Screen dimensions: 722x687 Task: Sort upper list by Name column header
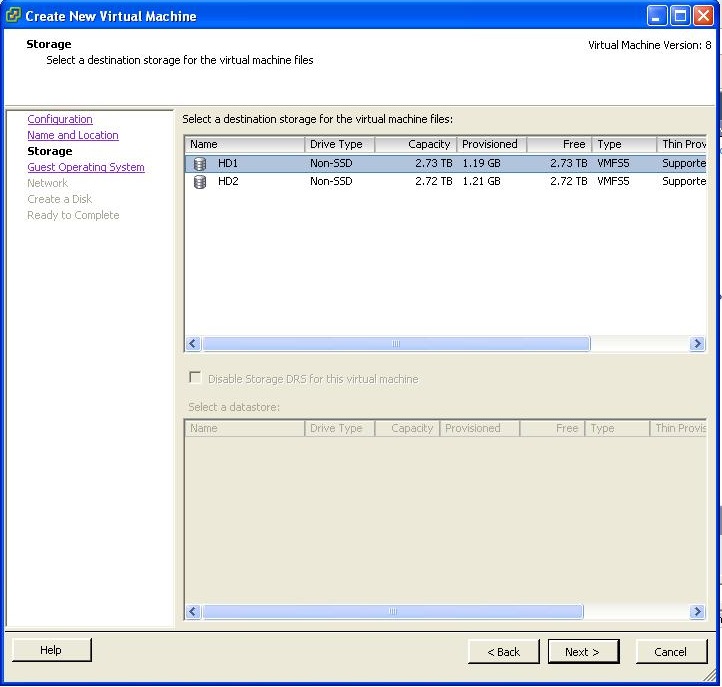pos(244,144)
